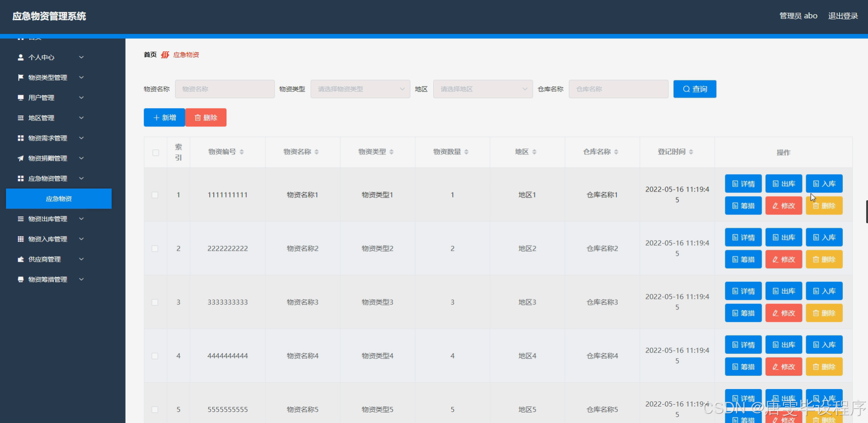Sort by 登记时间 column arrows

point(691,152)
